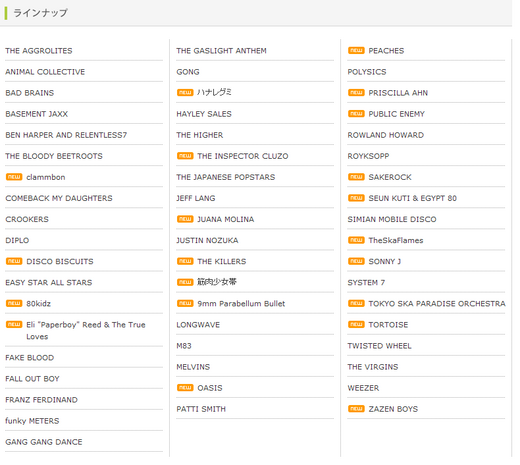Click the new badge beside ZAZEN BOYS
This screenshot has width=520, height=465.
pos(356,409)
